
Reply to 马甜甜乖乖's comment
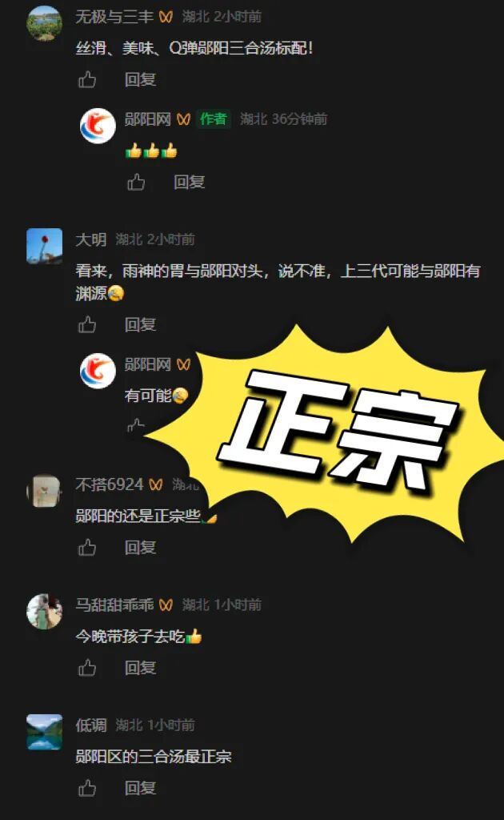[x=140, y=668]
